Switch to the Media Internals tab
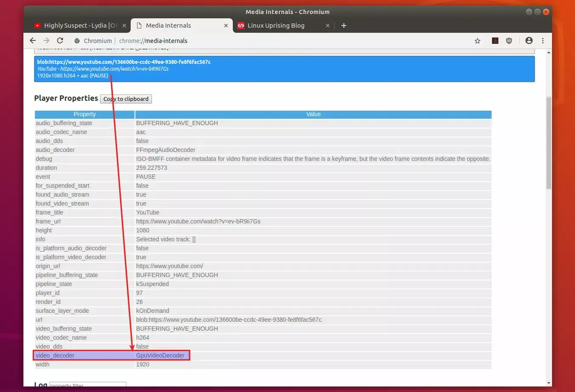575x392 pixels. [182, 26]
